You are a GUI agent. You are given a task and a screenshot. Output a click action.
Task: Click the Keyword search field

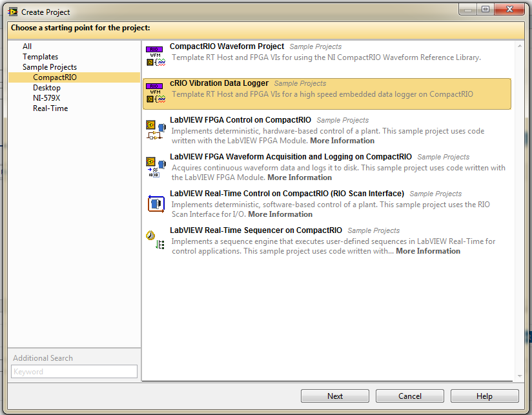click(x=74, y=372)
